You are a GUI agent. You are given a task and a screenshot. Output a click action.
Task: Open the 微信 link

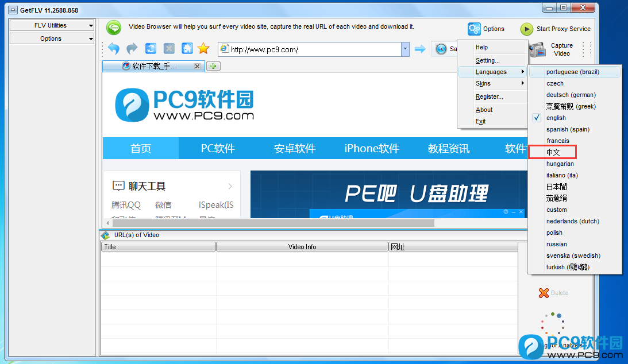(163, 205)
